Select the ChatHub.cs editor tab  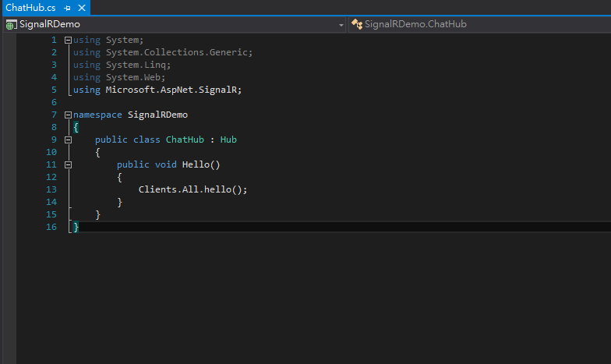click(x=30, y=7)
